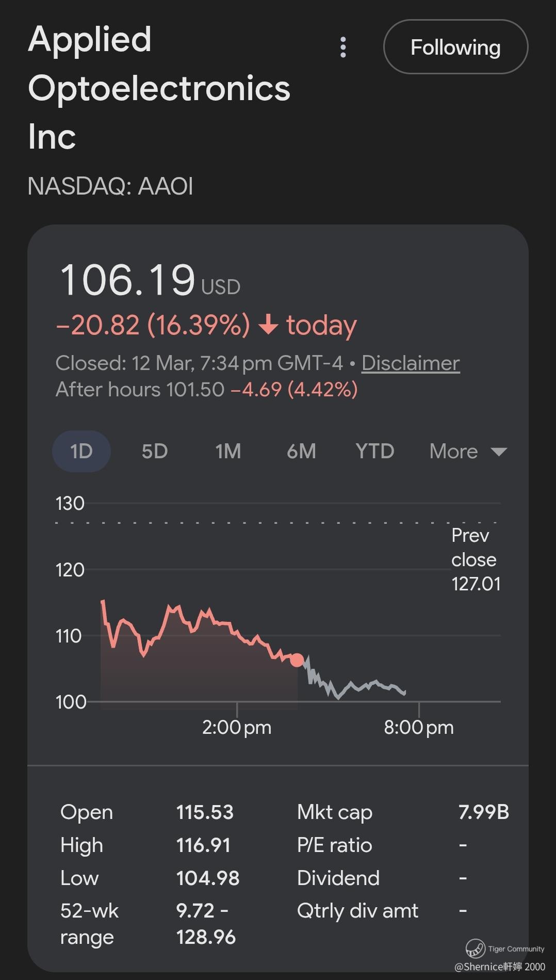Click the Mkt cap value 7.99B
The width and height of the screenshot is (556, 980).
(x=483, y=812)
